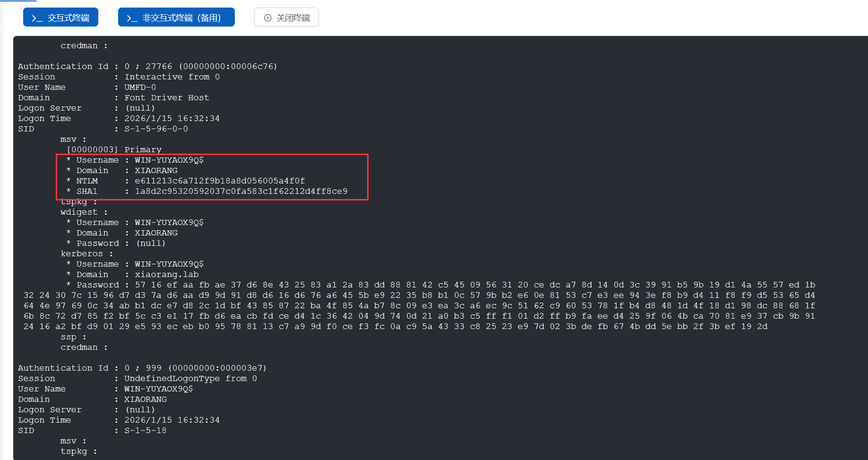Image resolution: width=868 pixels, height=460 pixels.
Task: Click the prompt icon on the 非交互式终端 button
Action: tap(132, 18)
